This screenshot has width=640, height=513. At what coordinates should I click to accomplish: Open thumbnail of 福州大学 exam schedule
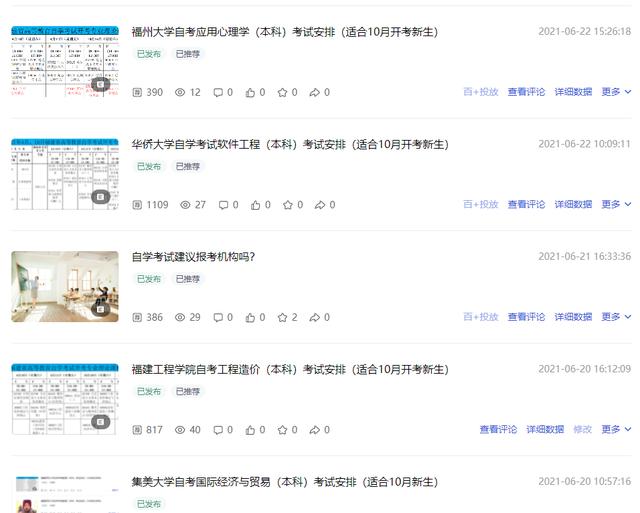[65, 62]
